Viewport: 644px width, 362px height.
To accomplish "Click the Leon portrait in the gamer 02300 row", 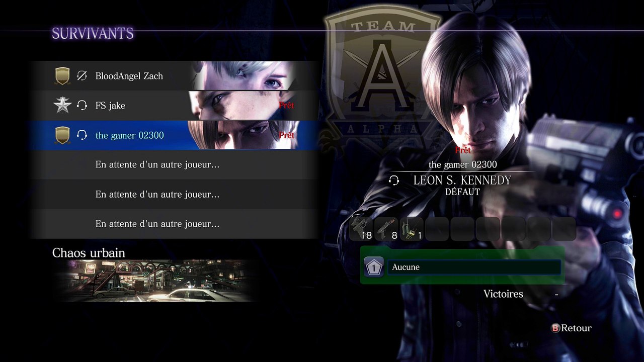I will click(244, 135).
